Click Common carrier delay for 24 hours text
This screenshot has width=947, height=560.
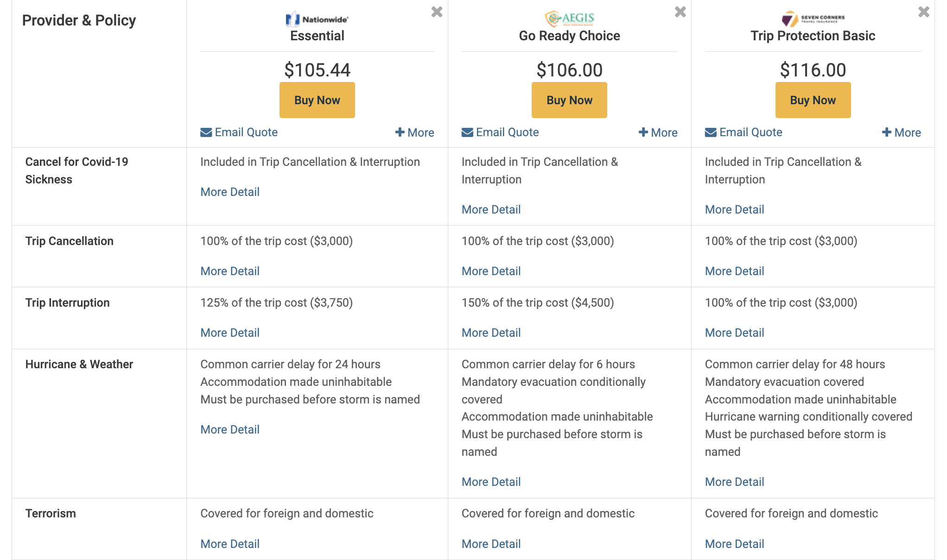click(290, 364)
